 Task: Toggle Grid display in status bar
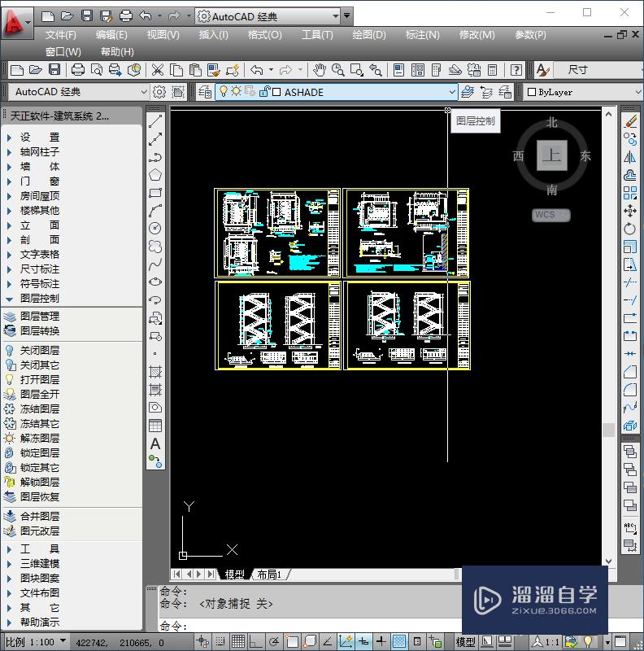237,641
